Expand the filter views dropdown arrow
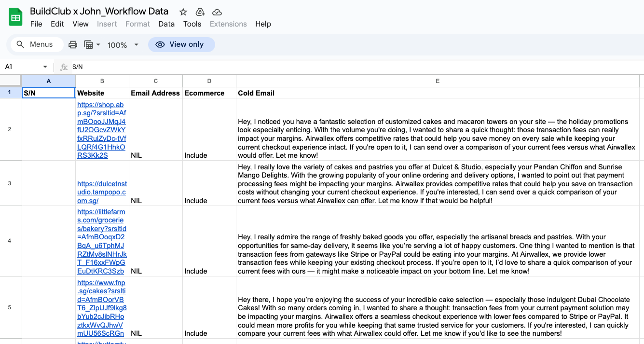644x344 pixels. (98, 45)
